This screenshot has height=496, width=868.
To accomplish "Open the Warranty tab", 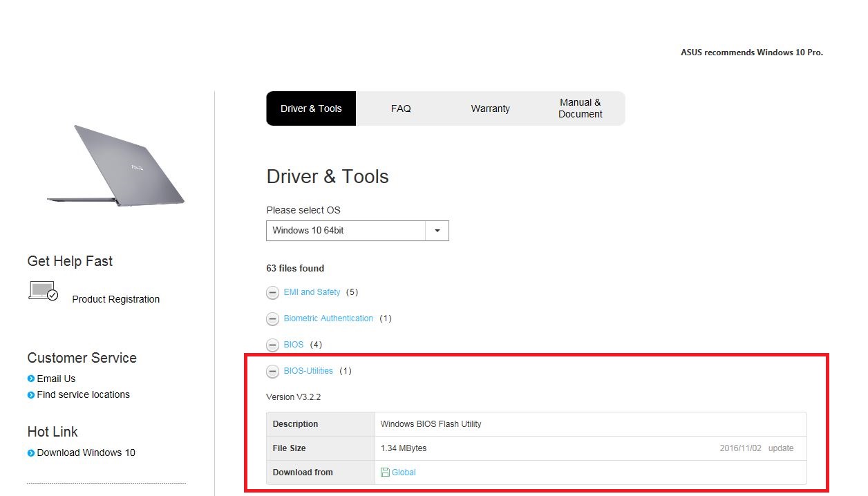I will (x=491, y=108).
